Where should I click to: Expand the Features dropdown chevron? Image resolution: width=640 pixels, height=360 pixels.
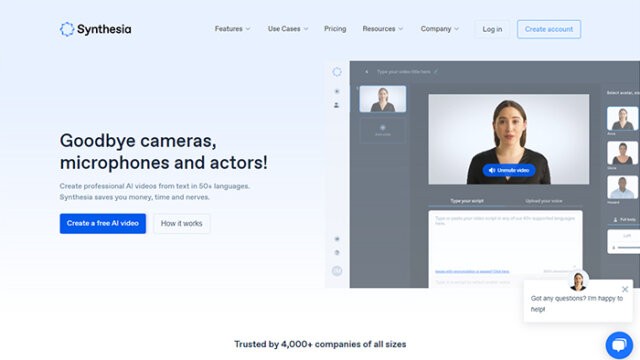[x=248, y=29]
